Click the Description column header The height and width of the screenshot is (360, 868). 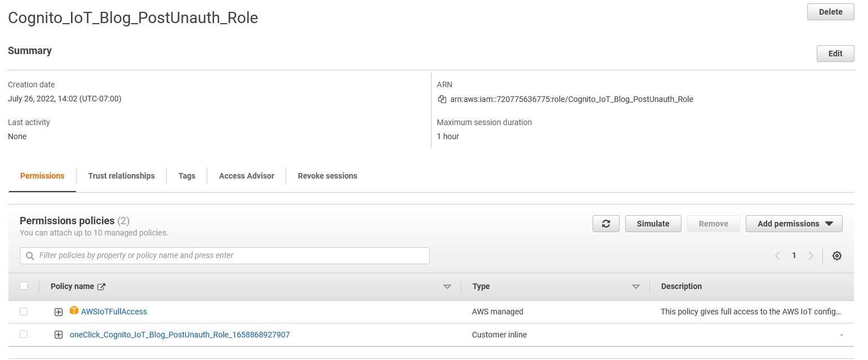pos(682,286)
